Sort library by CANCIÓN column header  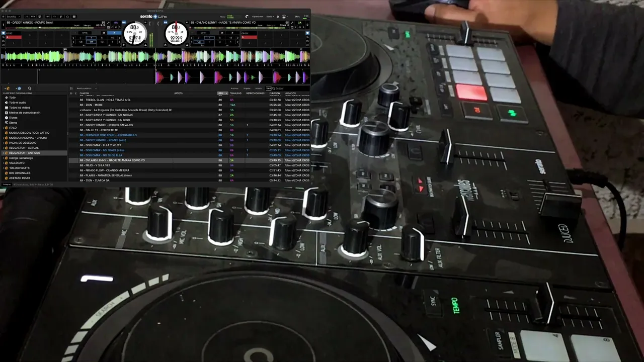pos(85,94)
